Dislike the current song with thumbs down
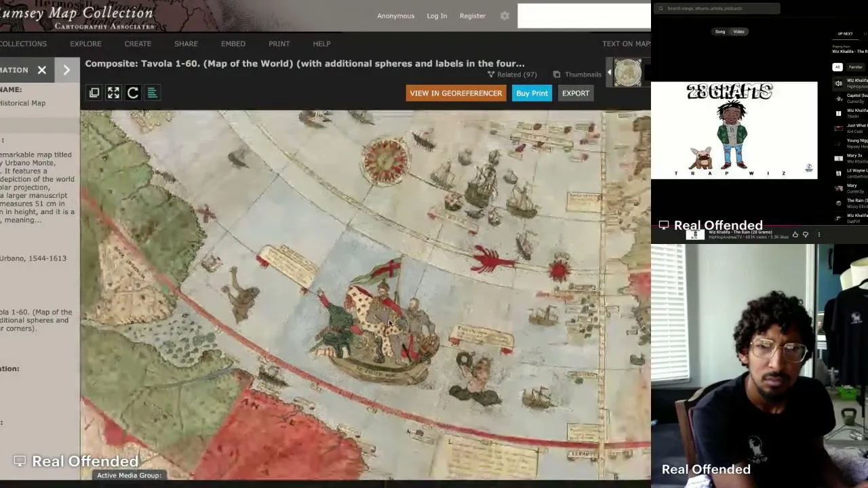868x488 pixels. coord(806,235)
